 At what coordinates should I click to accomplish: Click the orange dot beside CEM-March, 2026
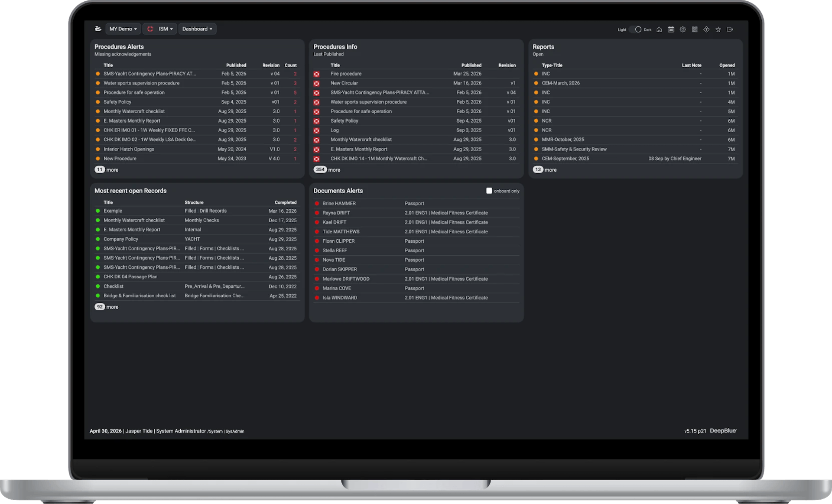[536, 83]
